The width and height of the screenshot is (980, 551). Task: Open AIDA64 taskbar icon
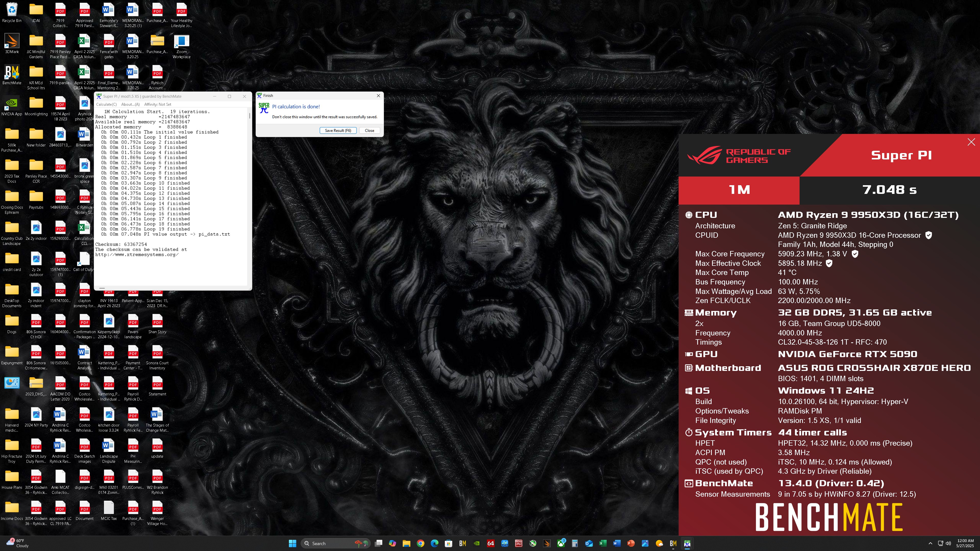[491, 543]
